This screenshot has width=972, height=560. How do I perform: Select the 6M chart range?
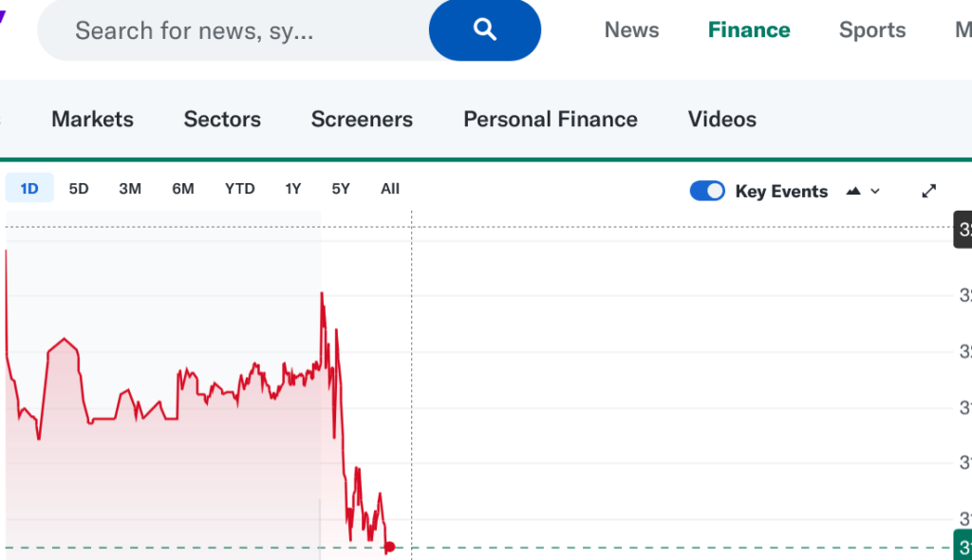coord(183,189)
